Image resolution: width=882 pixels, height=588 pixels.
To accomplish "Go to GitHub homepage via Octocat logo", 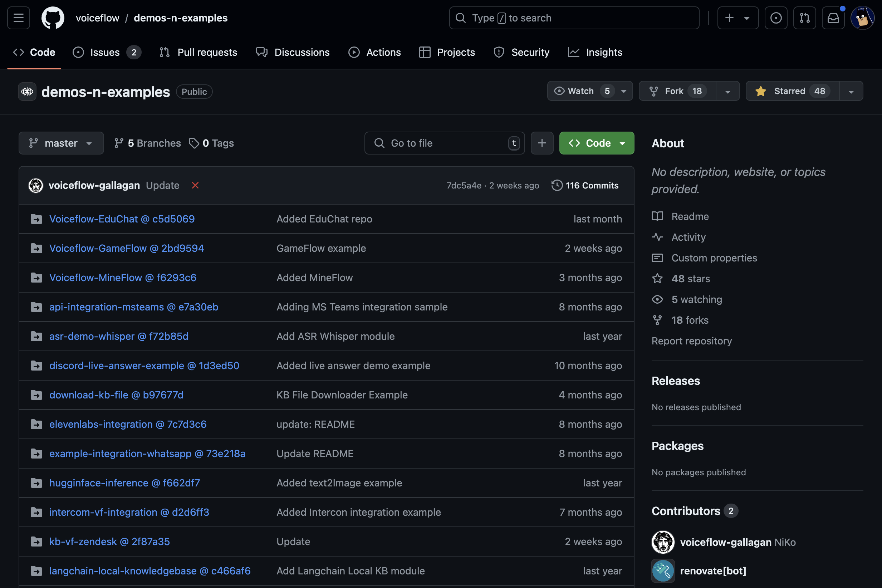I will tap(53, 18).
